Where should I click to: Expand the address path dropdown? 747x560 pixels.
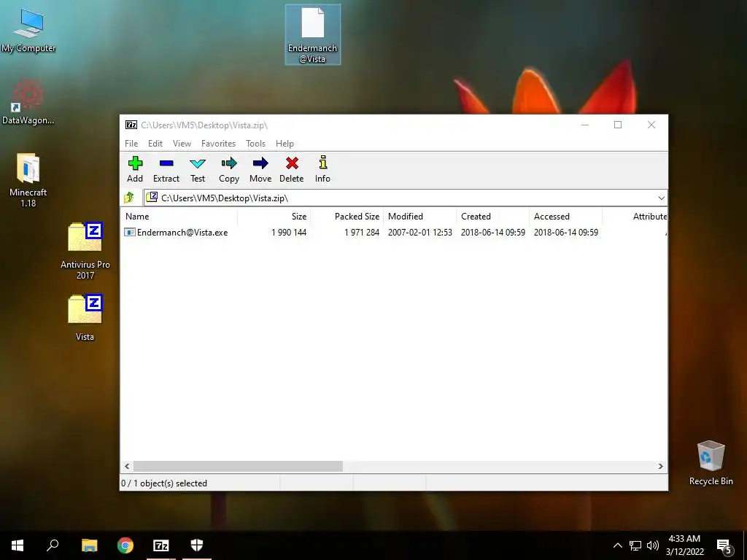tap(661, 198)
